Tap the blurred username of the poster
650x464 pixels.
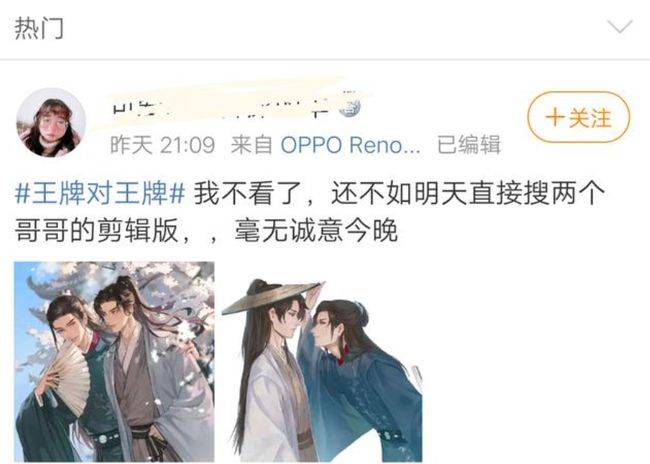(x=222, y=106)
